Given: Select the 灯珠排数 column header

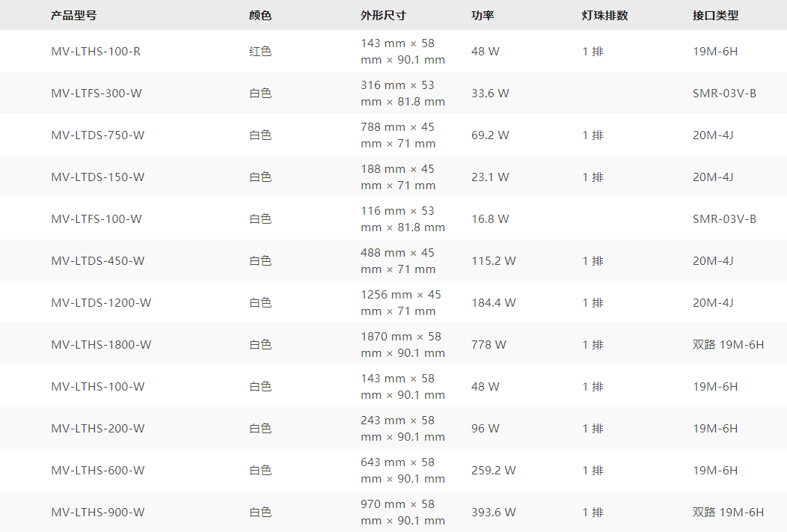Looking at the screenshot, I should pos(604,15).
